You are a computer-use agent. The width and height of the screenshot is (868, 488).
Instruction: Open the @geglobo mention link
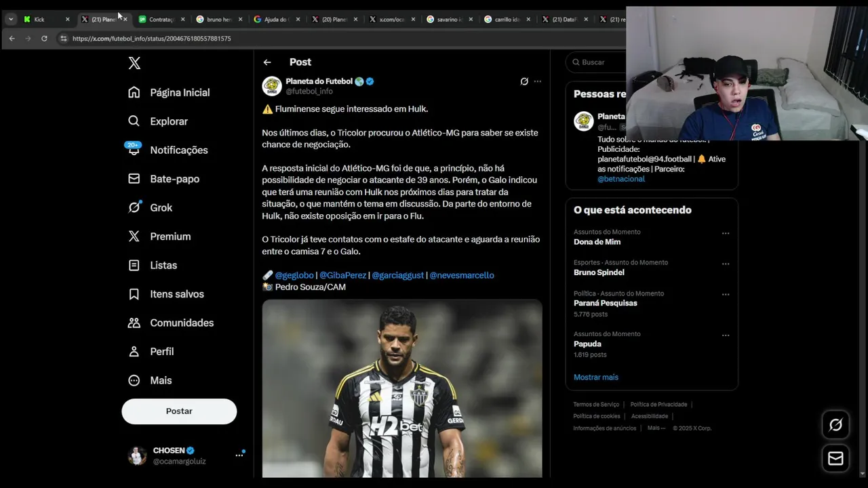coord(294,275)
